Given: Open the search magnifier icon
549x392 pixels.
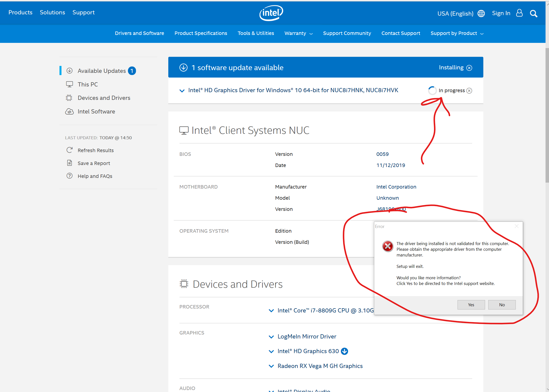Looking at the screenshot, I should 533,13.
